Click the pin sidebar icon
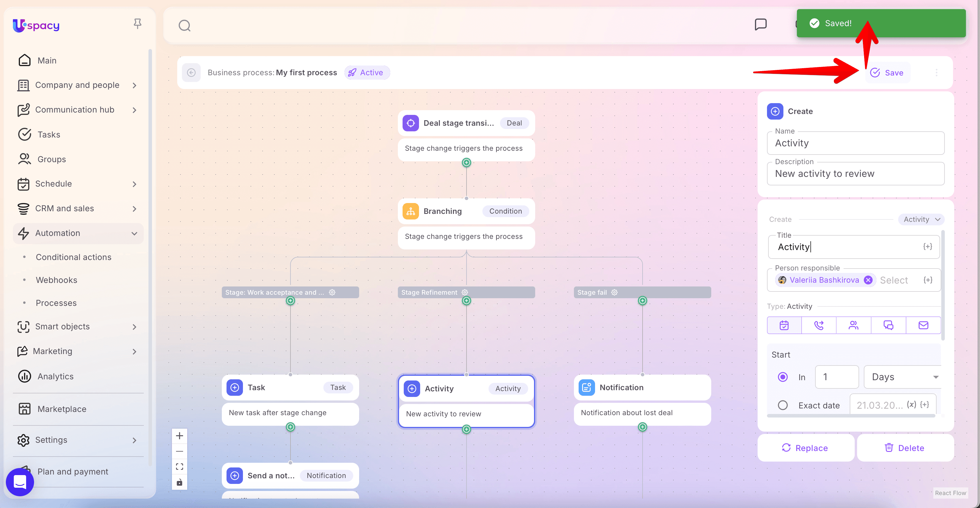This screenshot has height=508, width=980. pyautogui.click(x=137, y=24)
